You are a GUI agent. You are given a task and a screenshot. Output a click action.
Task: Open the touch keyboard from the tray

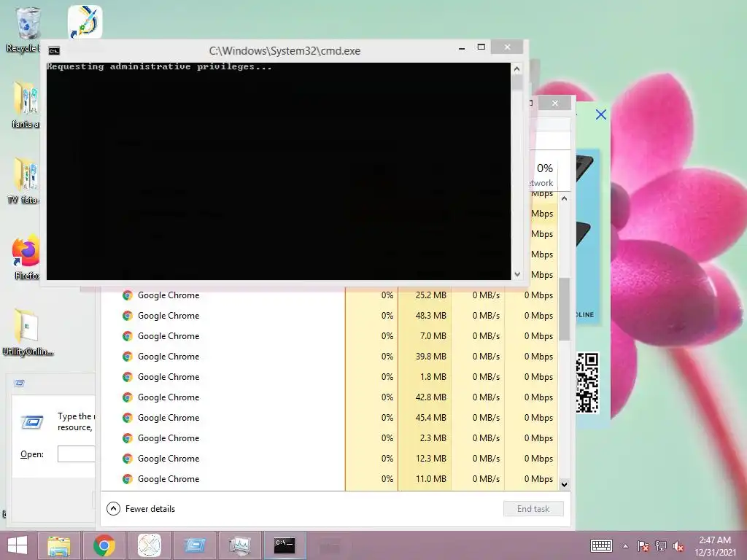click(x=601, y=545)
